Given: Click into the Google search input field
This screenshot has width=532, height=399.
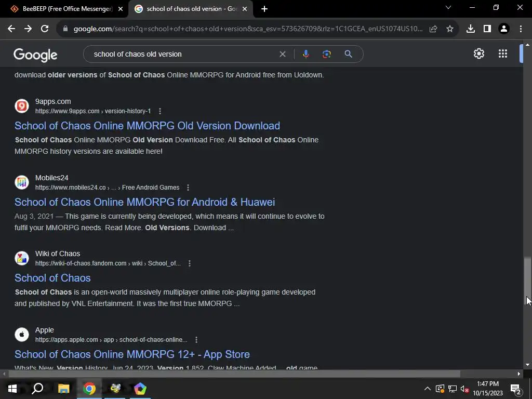Looking at the screenshot, I should click(183, 54).
